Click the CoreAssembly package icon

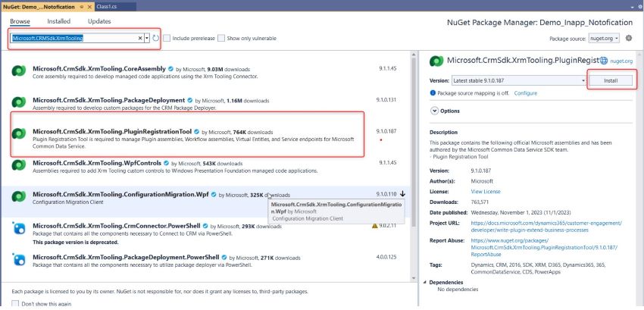tap(19, 71)
